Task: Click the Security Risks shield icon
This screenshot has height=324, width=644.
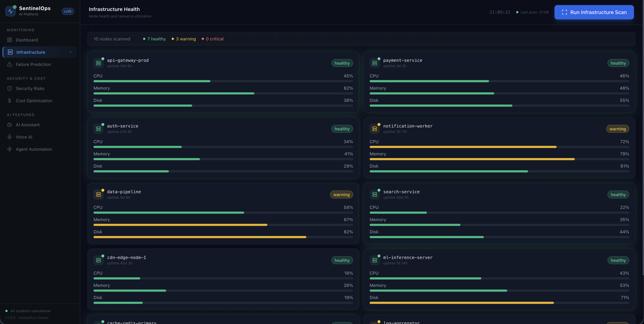Action: [x=10, y=88]
